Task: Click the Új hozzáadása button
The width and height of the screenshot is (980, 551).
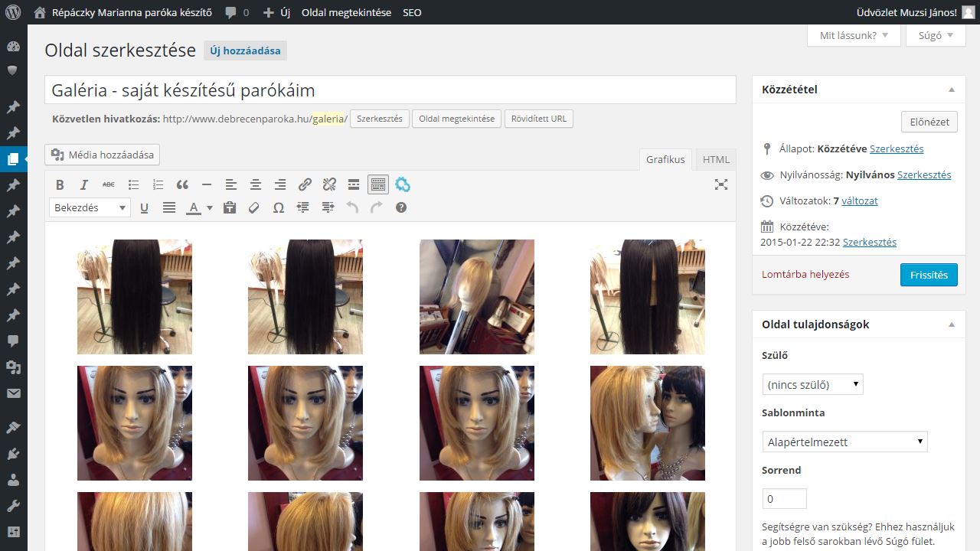Action: [x=245, y=51]
